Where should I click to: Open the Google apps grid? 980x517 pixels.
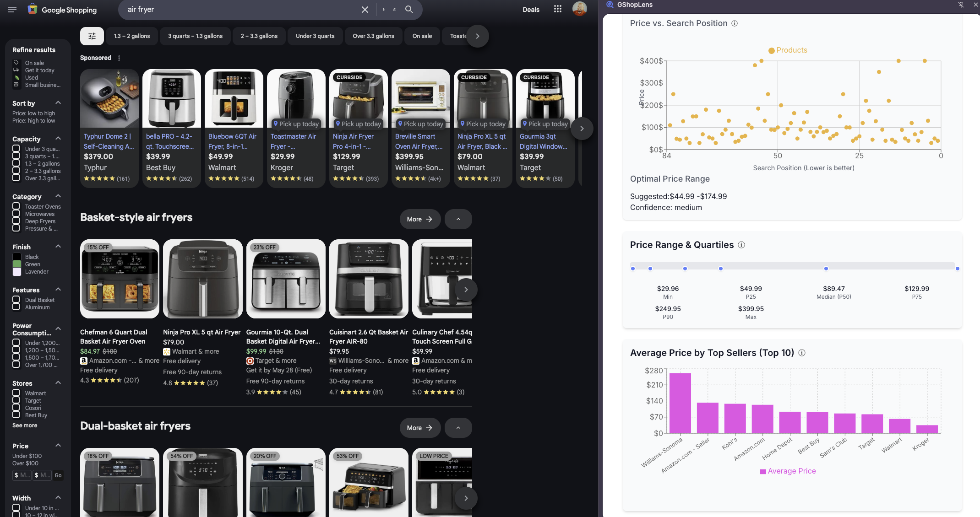coord(557,9)
